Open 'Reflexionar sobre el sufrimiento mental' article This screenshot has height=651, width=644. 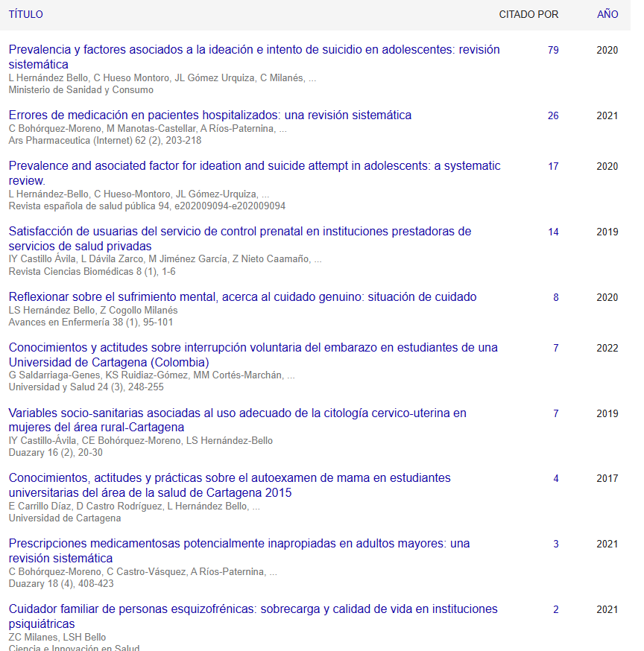[x=242, y=297]
